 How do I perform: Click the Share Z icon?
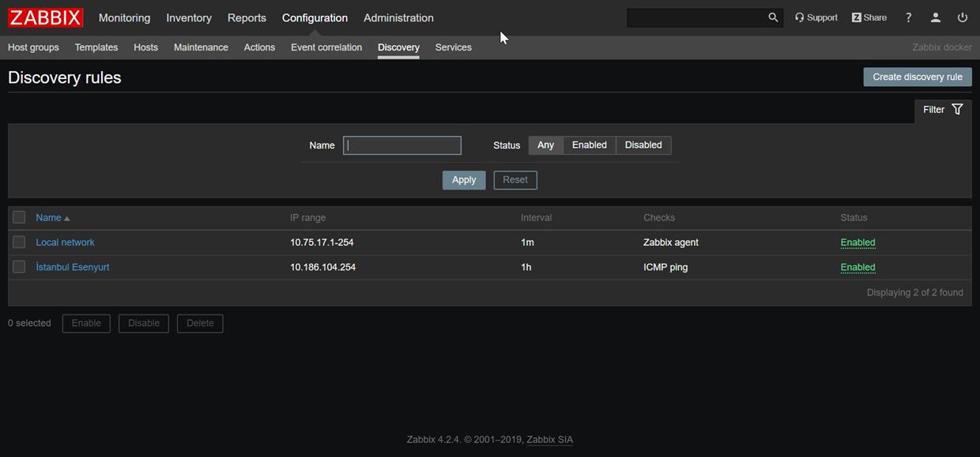point(856,17)
